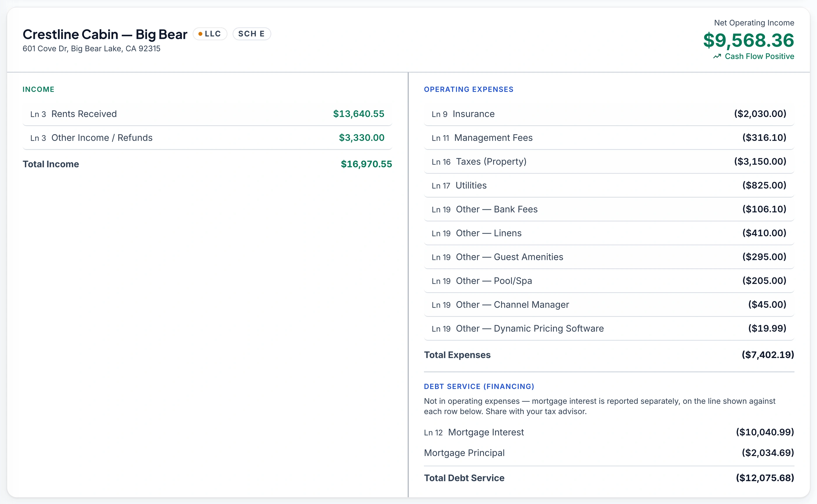The height and width of the screenshot is (504, 817).
Task: Click the Total Income label
Action: coord(51,164)
